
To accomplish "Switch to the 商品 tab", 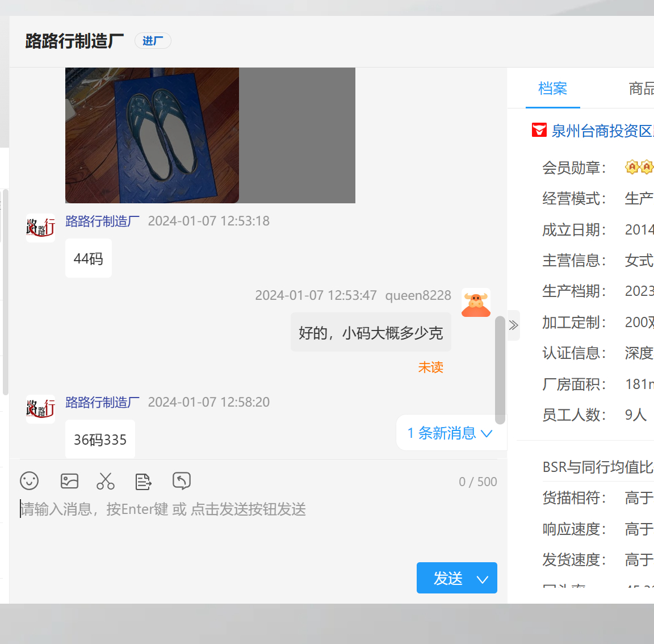I will [641, 89].
